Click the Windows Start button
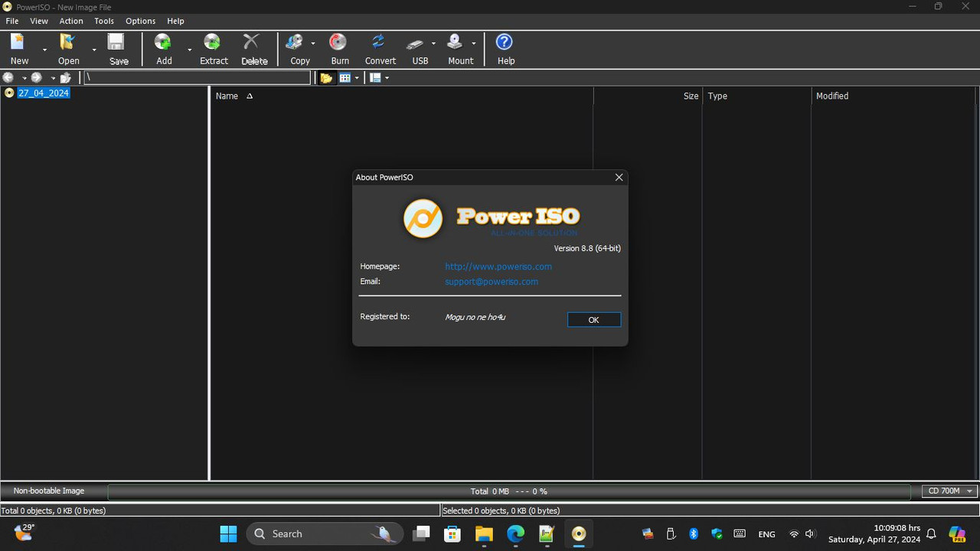Screen dimensions: 980x551 coord(228,533)
